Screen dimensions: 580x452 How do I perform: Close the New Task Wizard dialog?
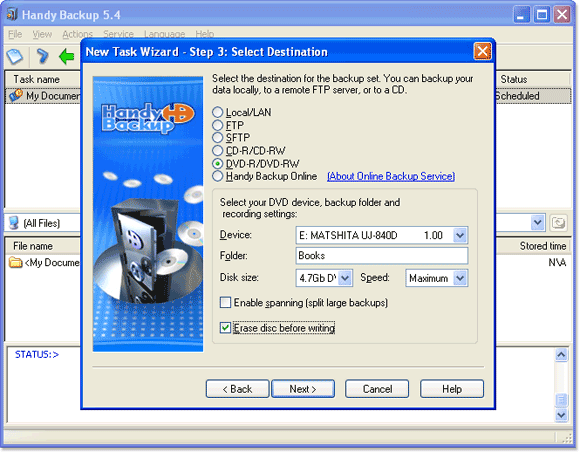click(x=482, y=51)
